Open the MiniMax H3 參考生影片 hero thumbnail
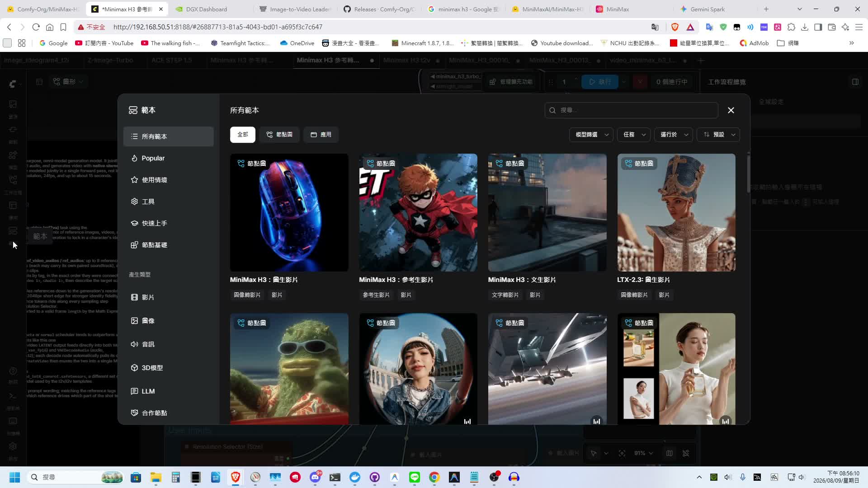Screen dimensions: 868x488 (x=418, y=212)
